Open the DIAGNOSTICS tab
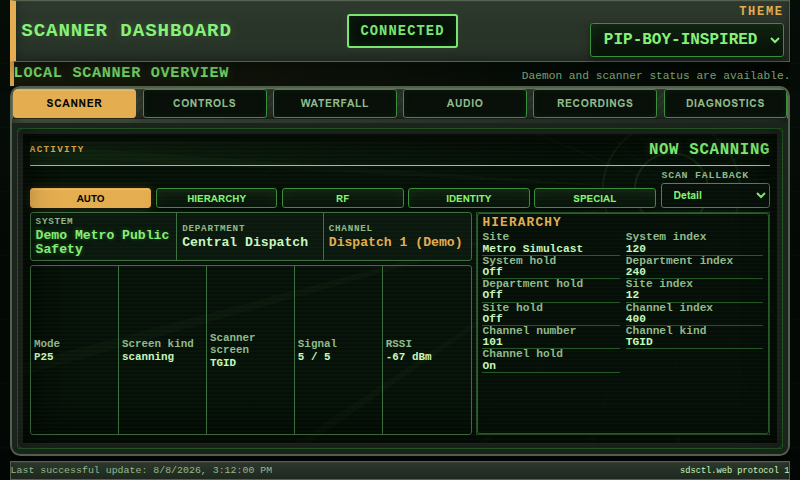Screen dimensions: 800x480 point(725,103)
